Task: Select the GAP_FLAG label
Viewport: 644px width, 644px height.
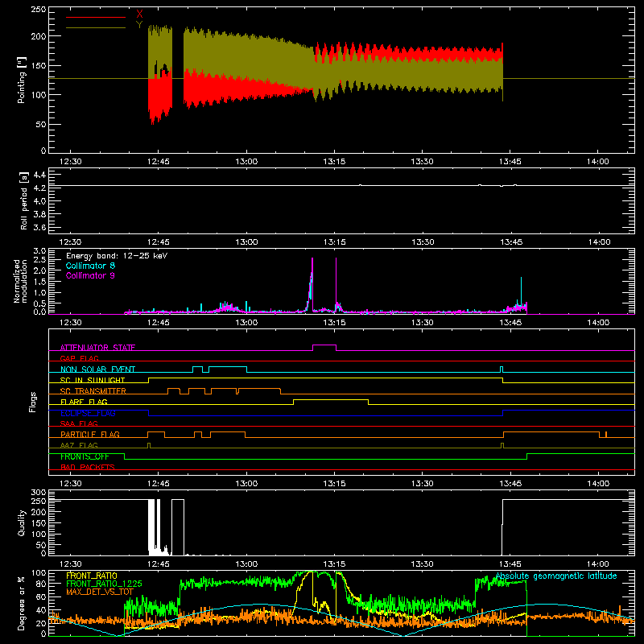Action: [79, 358]
